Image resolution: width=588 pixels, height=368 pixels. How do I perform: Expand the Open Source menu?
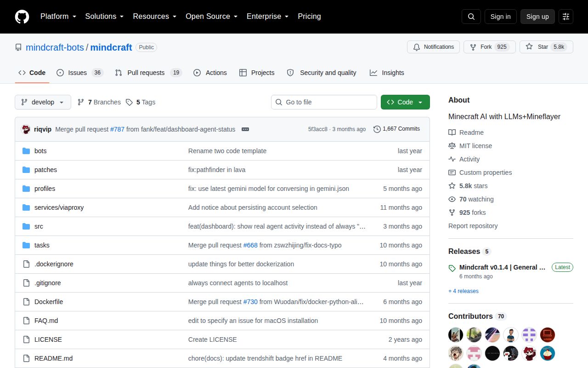tap(211, 17)
